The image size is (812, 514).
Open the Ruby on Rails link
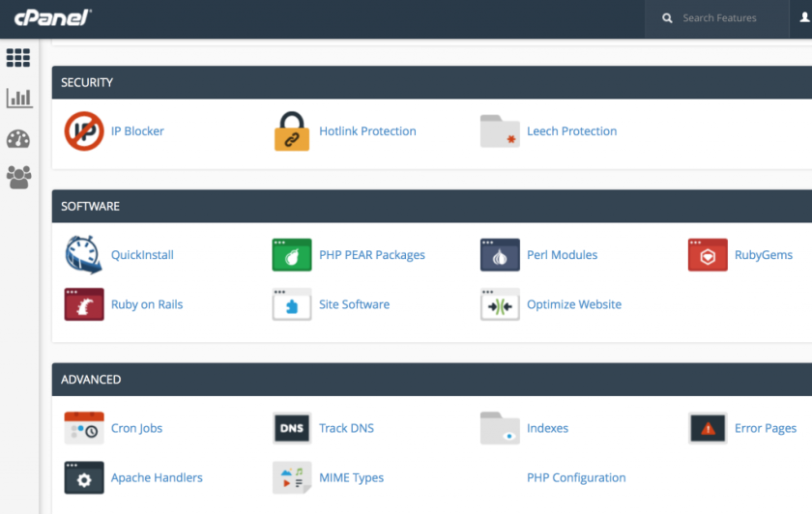[147, 304]
